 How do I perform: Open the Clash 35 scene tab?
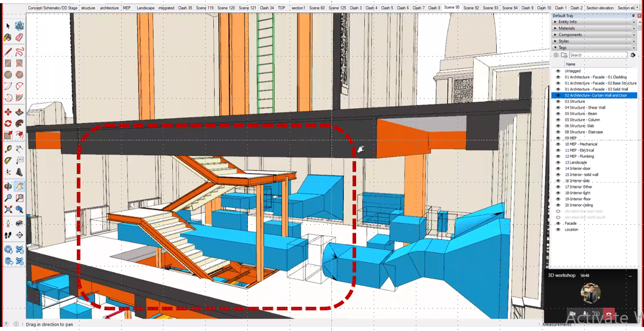point(185,8)
